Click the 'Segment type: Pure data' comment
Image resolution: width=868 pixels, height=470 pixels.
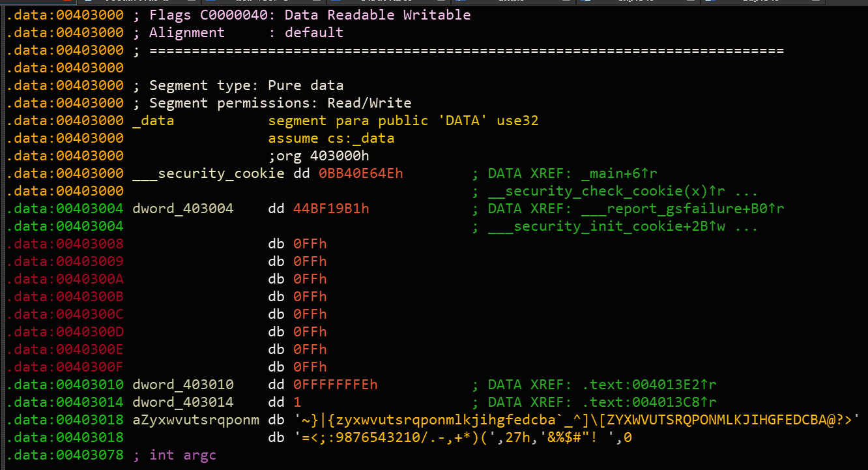click(238, 85)
